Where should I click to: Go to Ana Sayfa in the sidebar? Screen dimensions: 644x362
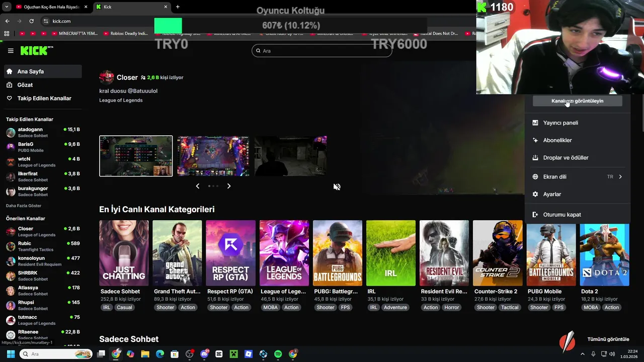pos(43,71)
